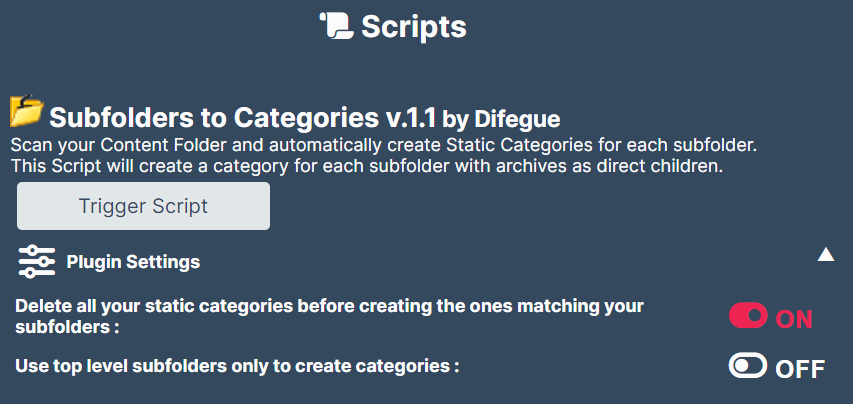853x404 pixels.
Task: Click the Trigger Script button
Action: pos(143,206)
